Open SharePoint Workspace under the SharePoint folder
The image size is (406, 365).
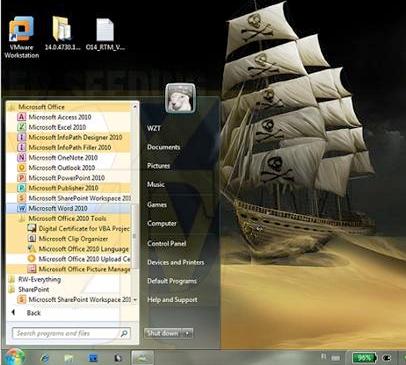coord(74,299)
